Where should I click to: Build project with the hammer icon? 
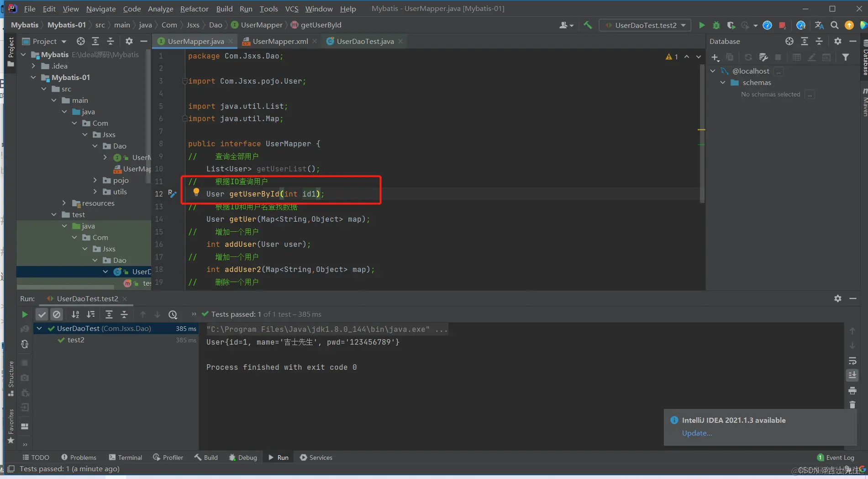click(x=588, y=25)
